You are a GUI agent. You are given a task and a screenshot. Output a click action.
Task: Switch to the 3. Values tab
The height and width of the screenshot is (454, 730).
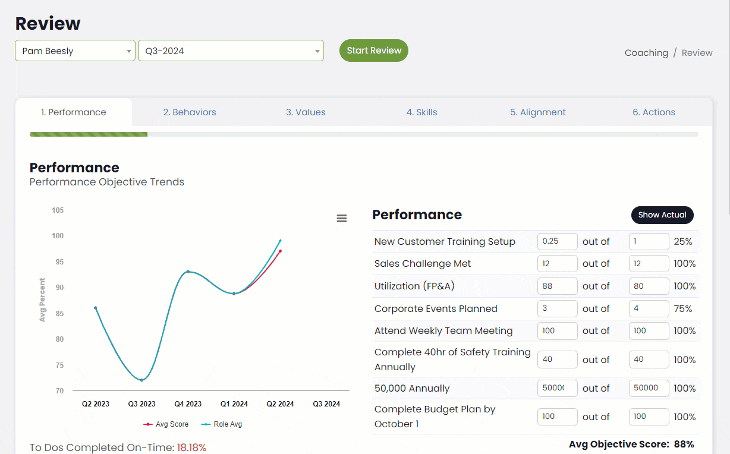pyautogui.click(x=305, y=112)
